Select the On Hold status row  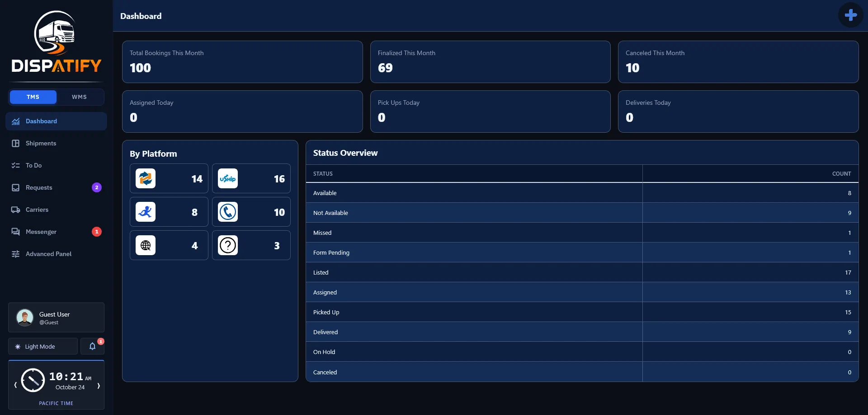pyautogui.click(x=582, y=352)
